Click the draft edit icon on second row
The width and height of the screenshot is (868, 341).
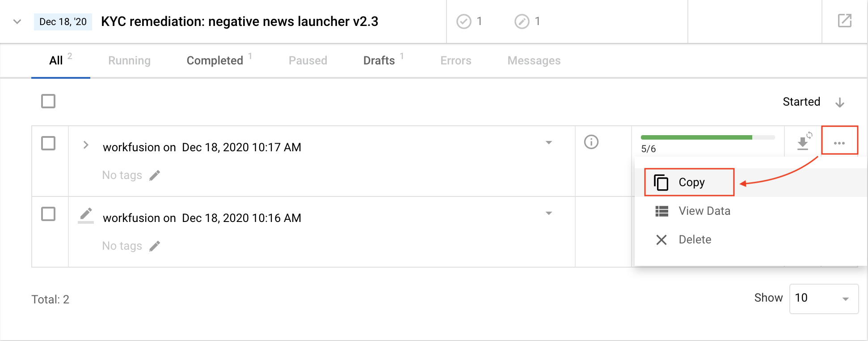pyautogui.click(x=85, y=215)
